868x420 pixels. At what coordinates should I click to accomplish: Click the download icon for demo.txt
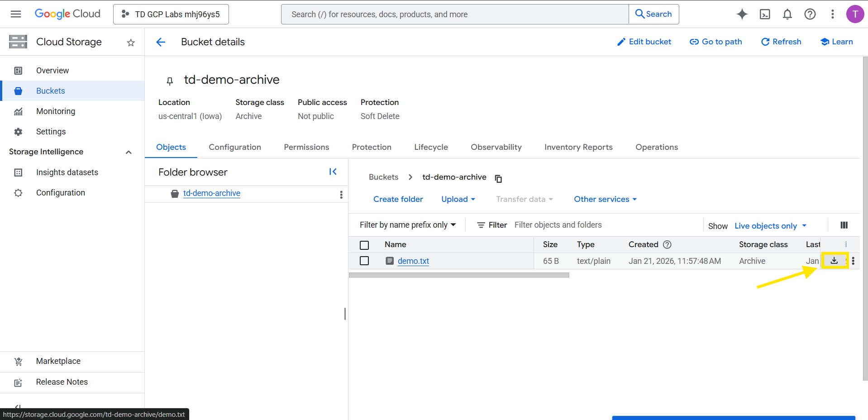tap(834, 261)
